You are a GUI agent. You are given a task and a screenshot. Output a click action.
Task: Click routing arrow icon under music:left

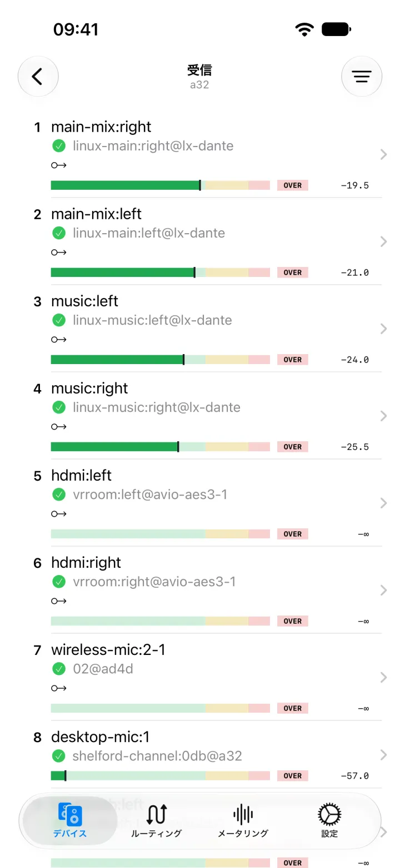(x=59, y=340)
